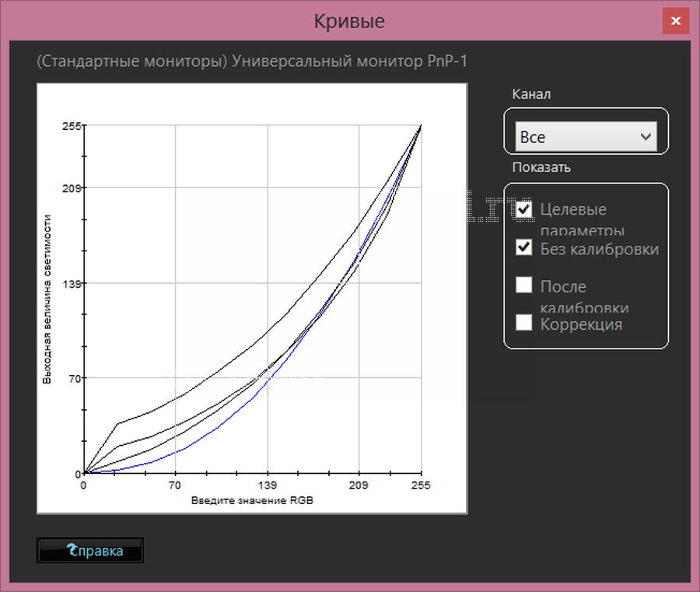Click the chevron arrow in the Канал dropdown
The height and width of the screenshot is (592, 700).
(x=645, y=137)
